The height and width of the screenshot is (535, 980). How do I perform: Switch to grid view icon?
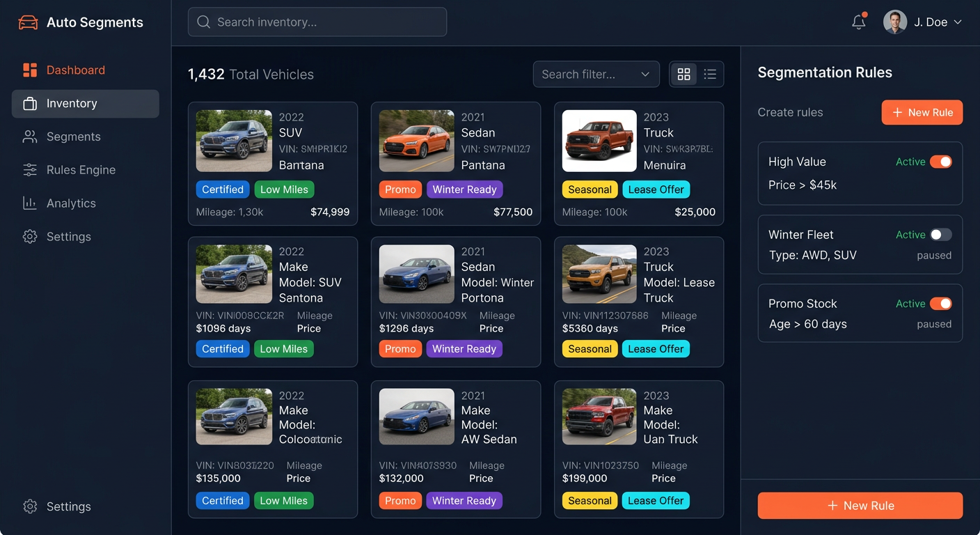(x=683, y=74)
